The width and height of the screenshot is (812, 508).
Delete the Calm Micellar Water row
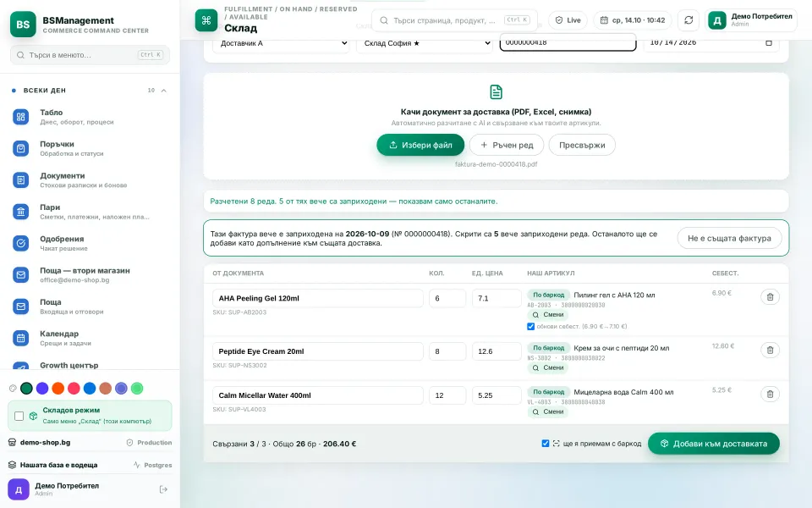pos(770,394)
